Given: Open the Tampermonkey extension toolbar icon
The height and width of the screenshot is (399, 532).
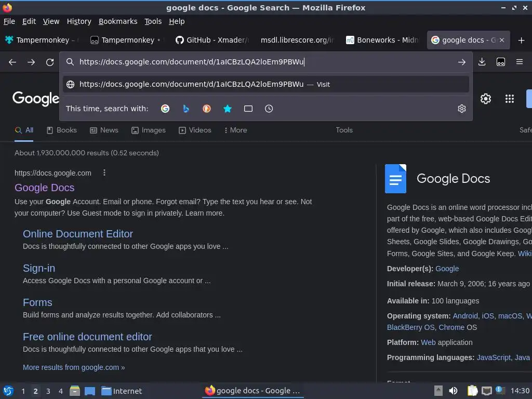Looking at the screenshot, I should point(500,62).
